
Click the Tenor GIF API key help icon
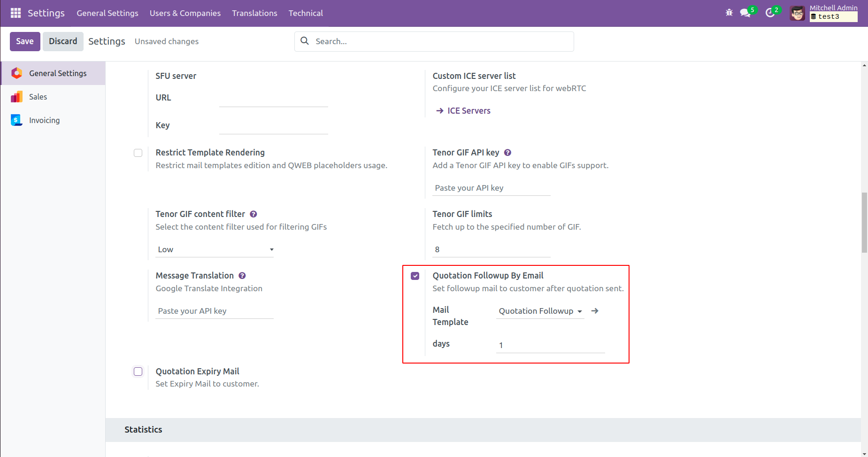tap(507, 153)
